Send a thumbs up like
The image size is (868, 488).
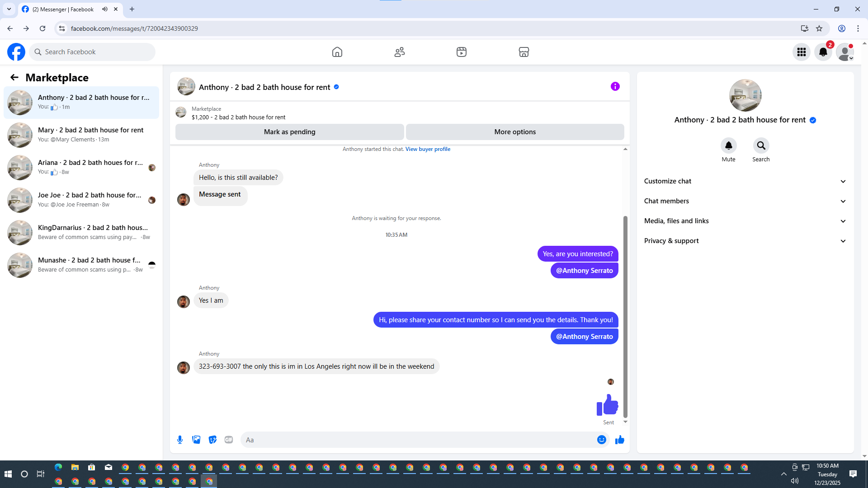click(x=619, y=440)
